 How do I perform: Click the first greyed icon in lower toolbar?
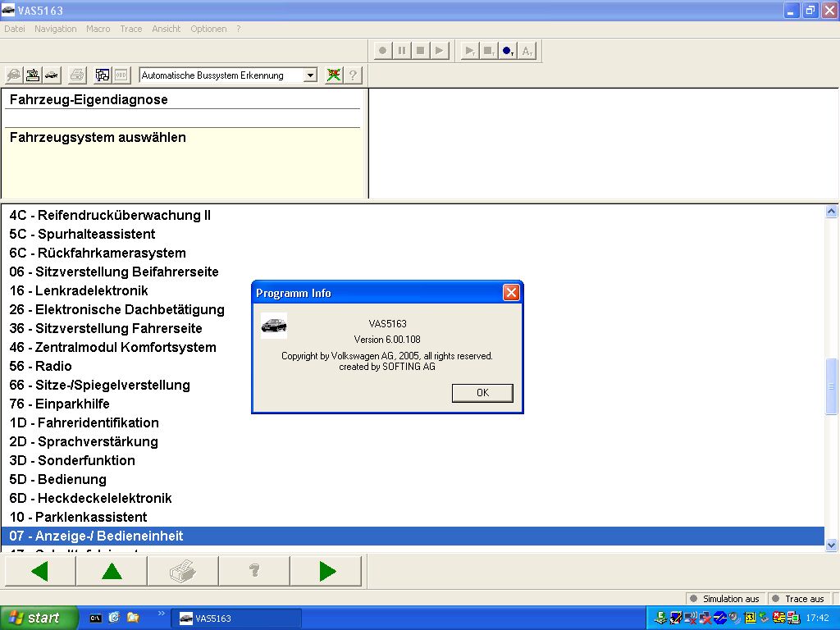14,75
